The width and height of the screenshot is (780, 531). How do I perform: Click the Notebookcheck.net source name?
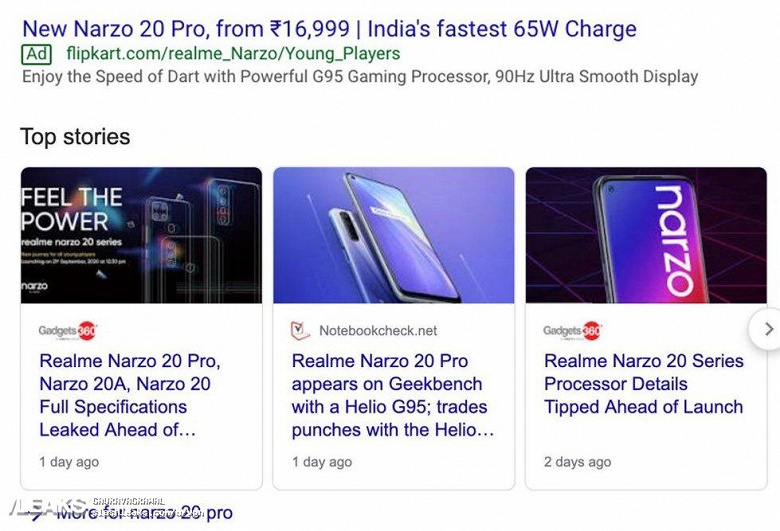pos(378,330)
